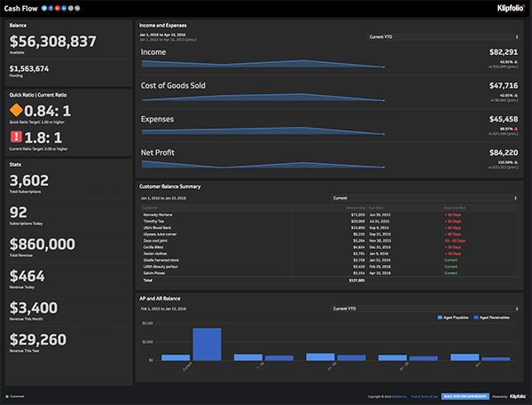Click the Due Date column header
Viewport: 532px width, 405px height.
coord(376,208)
